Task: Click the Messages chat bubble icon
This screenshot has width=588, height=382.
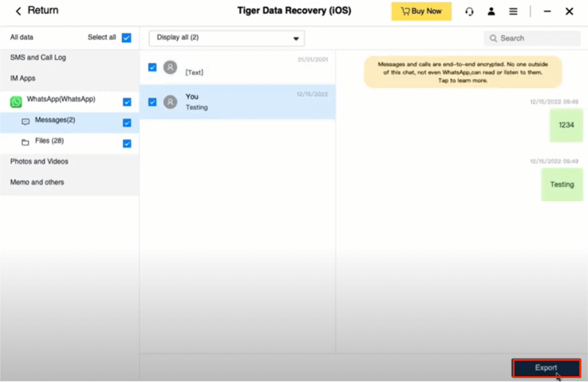Action: point(26,121)
